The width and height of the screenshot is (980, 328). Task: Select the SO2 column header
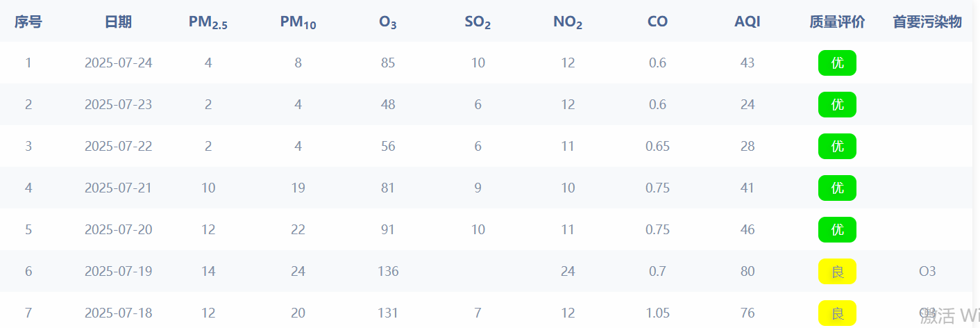coord(478,22)
